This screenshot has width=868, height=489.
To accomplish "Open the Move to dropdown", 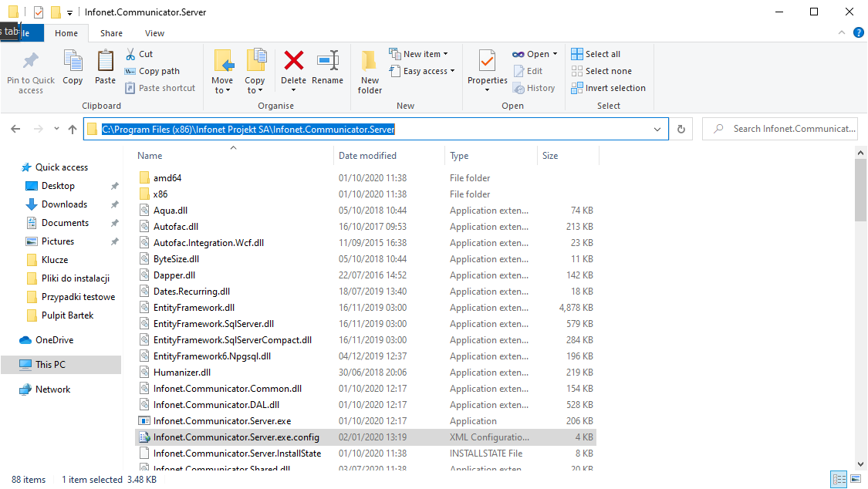I will point(222,72).
